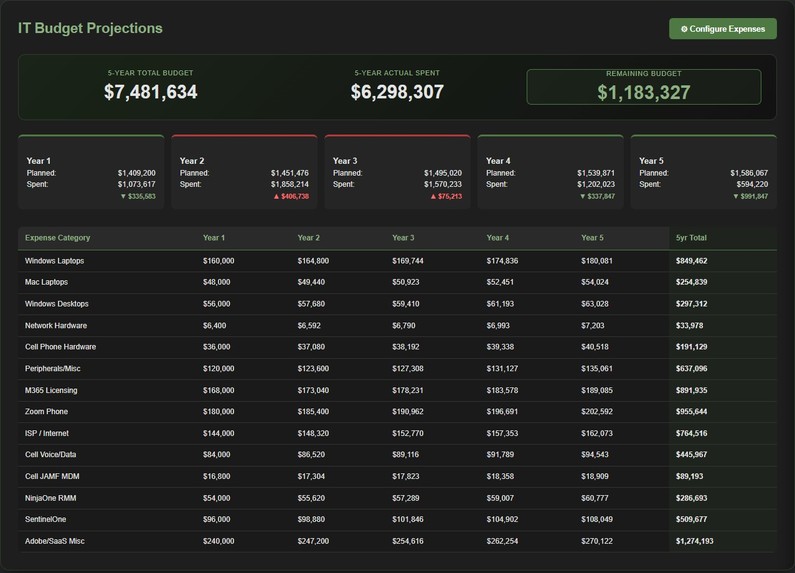The width and height of the screenshot is (795, 573).
Task: Click Cell Voice/Data Year 1 value $84,000
Action: (216, 455)
